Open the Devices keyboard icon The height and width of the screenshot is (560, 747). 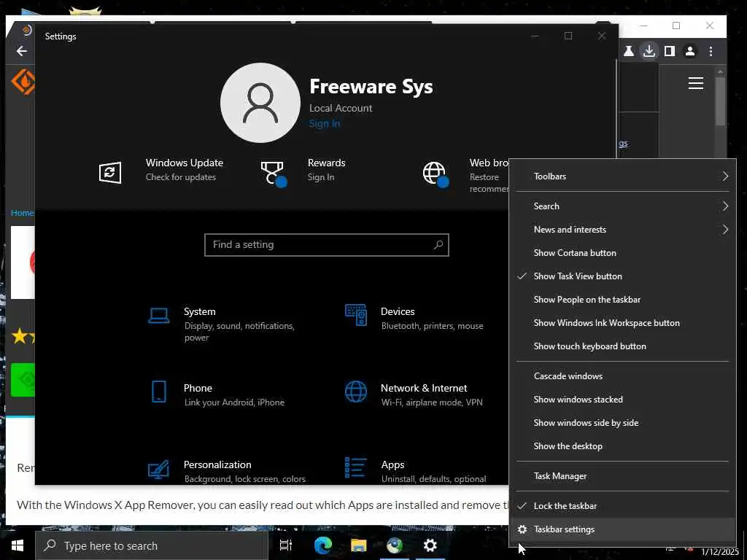pyautogui.click(x=356, y=315)
